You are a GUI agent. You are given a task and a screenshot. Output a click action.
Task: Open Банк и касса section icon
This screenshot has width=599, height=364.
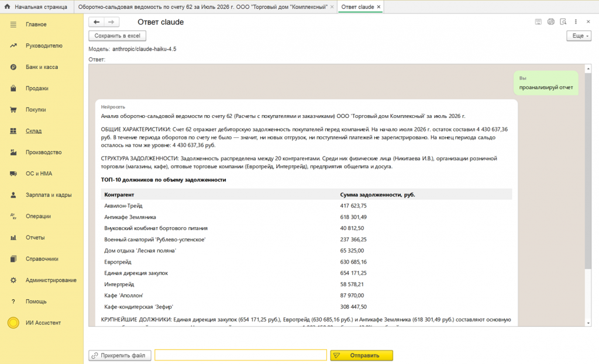click(13, 67)
